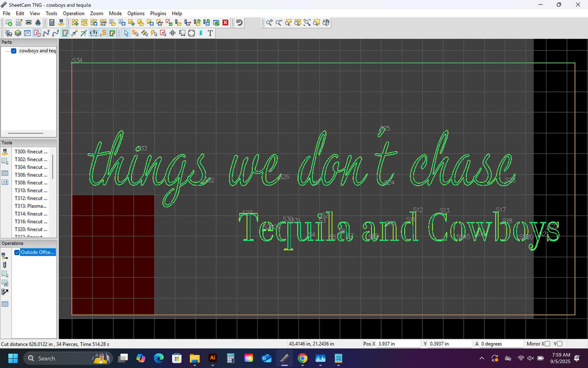Image resolution: width=588 pixels, height=368 pixels.
Task: Select tool T320: finecut in list
Action: (x=31, y=230)
